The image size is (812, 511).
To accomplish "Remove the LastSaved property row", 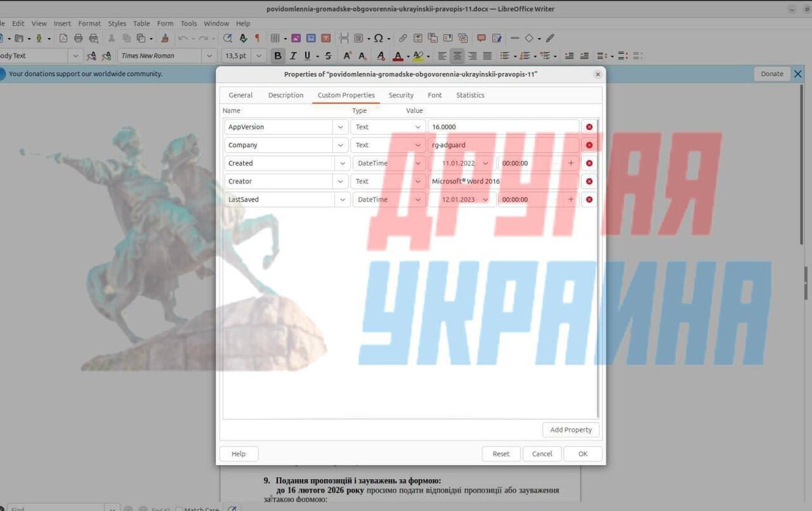I will 589,200.
